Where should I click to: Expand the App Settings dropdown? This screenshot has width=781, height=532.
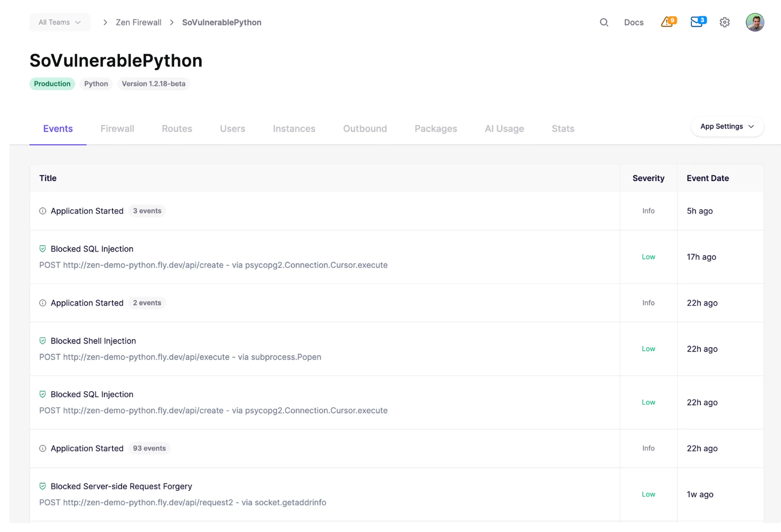pos(727,127)
